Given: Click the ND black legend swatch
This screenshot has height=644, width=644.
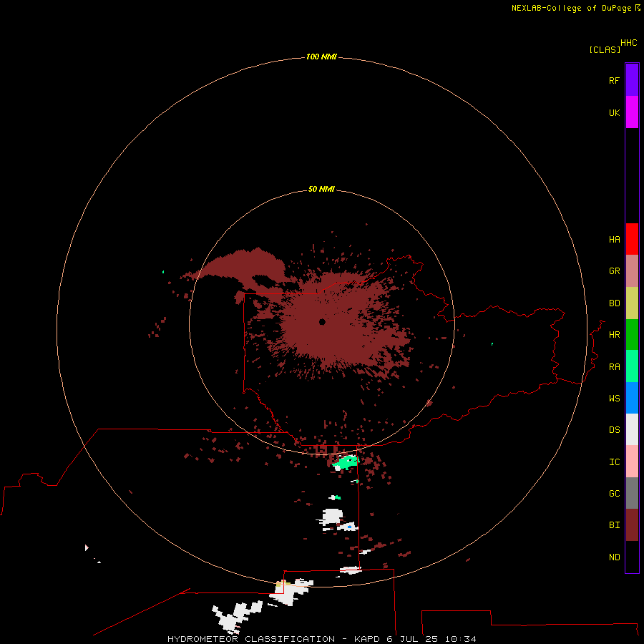Looking at the screenshot, I should 632,557.
